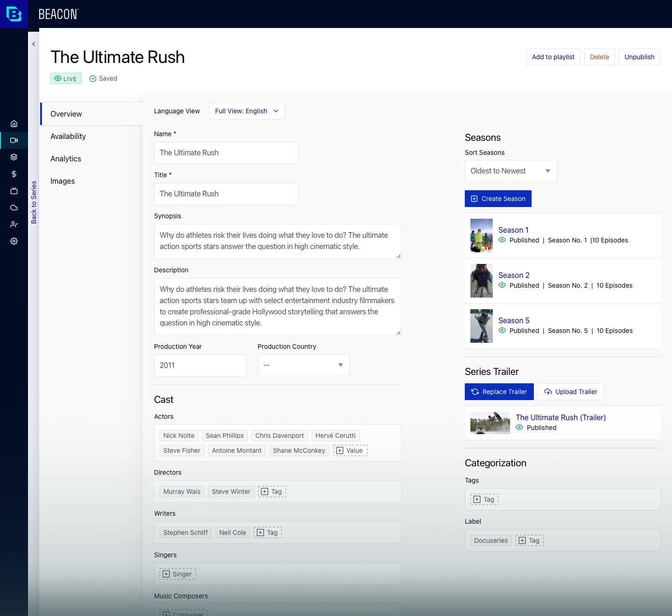The height and width of the screenshot is (616, 672).
Task: Open the Production Country dropdown
Action: pos(303,365)
